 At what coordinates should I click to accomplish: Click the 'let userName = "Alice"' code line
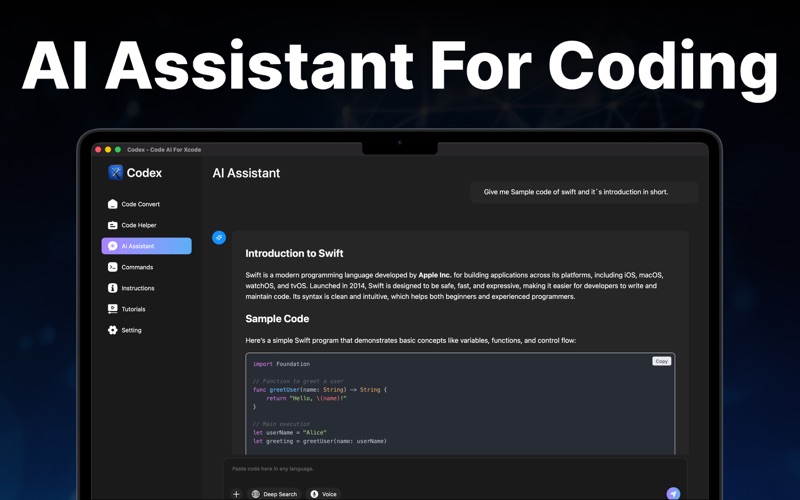(289, 433)
